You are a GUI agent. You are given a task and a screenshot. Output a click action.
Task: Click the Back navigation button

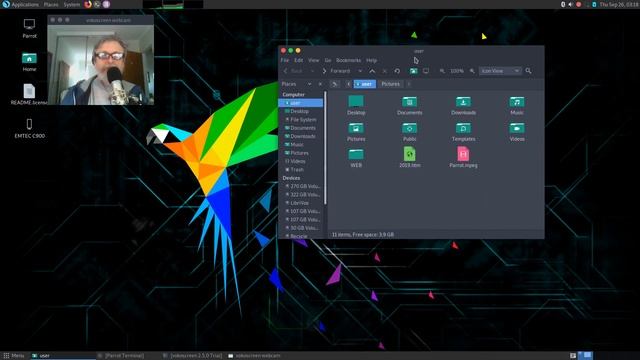pos(293,71)
